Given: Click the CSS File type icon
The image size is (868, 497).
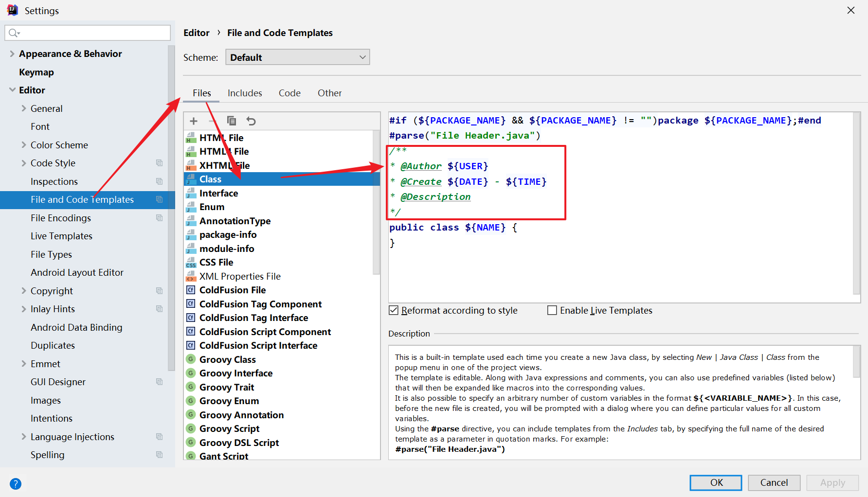Looking at the screenshot, I should coord(191,263).
